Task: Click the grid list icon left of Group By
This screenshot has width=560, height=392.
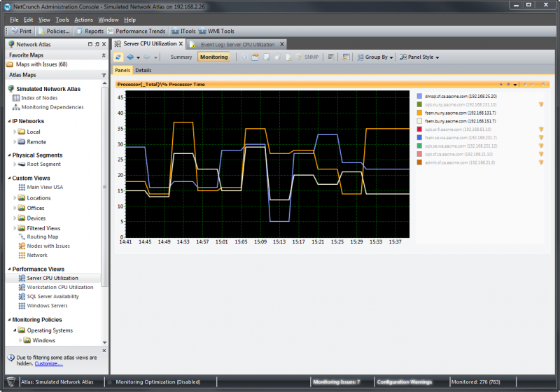Action: (331, 57)
